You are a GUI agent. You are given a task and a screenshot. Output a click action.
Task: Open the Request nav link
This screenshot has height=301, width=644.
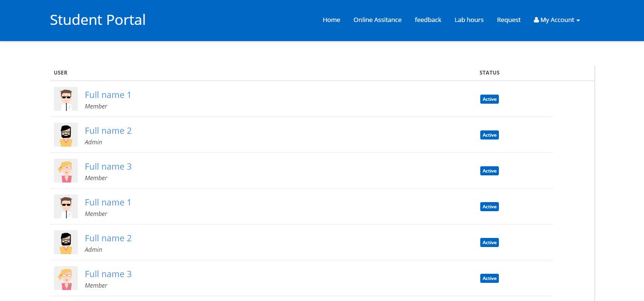[x=508, y=20]
